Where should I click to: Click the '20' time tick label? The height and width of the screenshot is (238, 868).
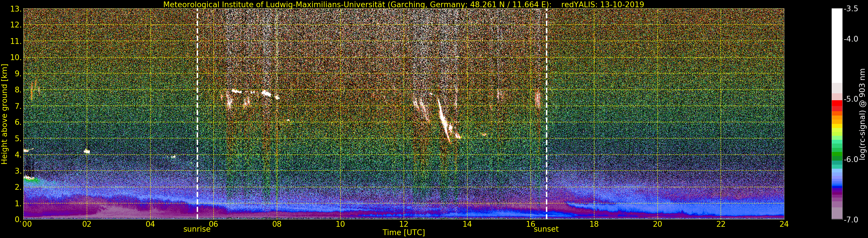(657, 224)
